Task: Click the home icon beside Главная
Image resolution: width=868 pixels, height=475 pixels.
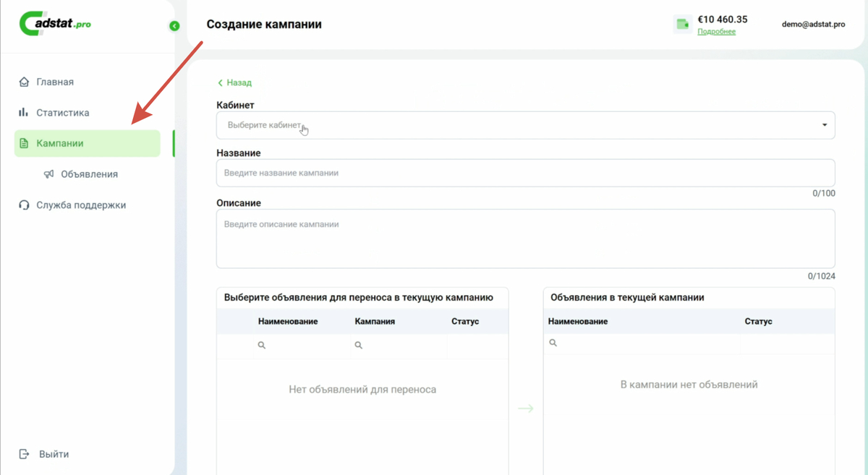Action: click(x=24, y=82)
